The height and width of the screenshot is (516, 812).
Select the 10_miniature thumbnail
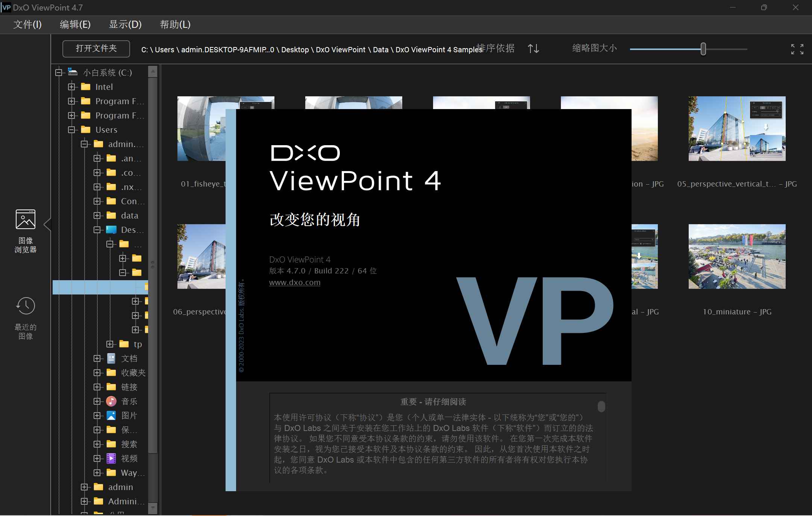pyautogui.click(x=737, y=256)
